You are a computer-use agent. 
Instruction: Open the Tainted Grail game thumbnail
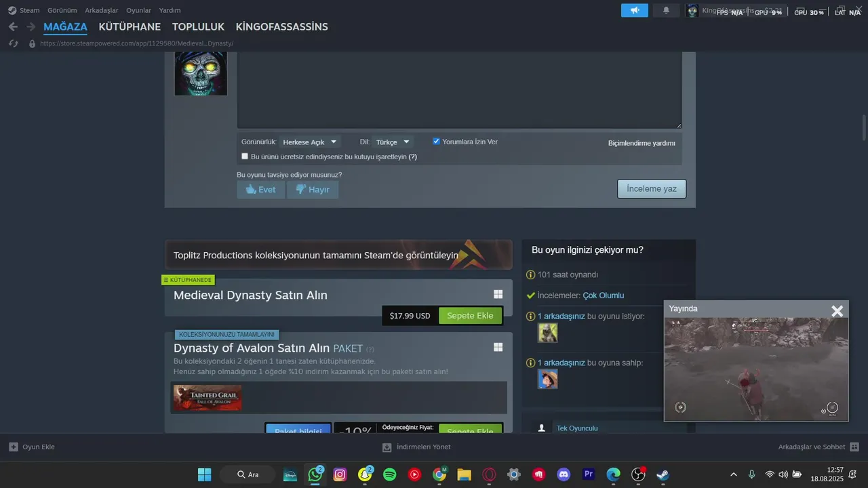coord(208,398)
